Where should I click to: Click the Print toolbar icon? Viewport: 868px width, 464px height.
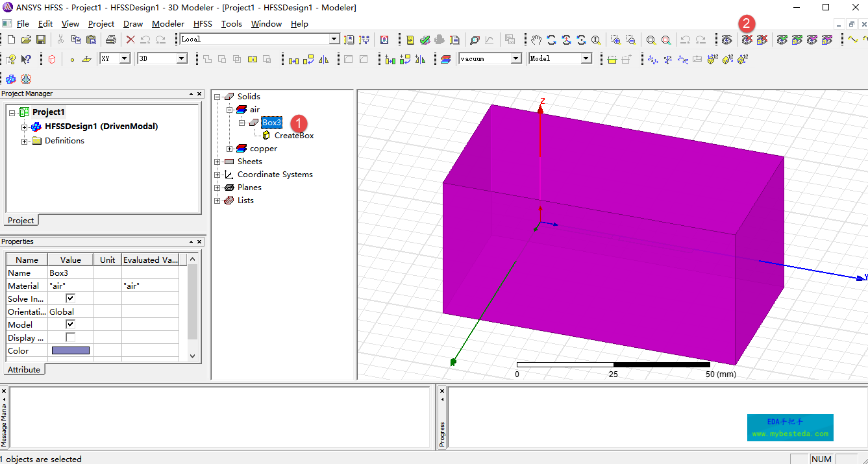click(x=110, y=40)
